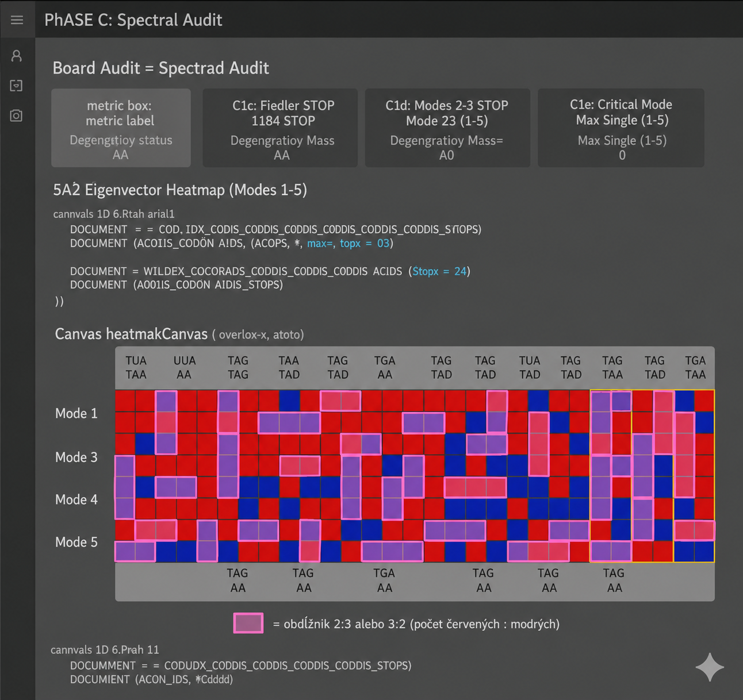Click the Mode 1 row label
The image size is (743, 700).
76,413
